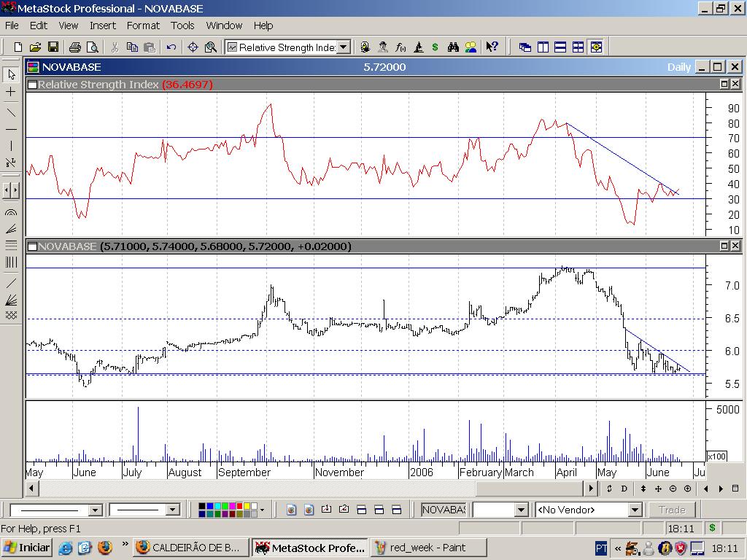Maximize the Relative Strength Index inner pane
747x560 pixels.
pos(724,85)
